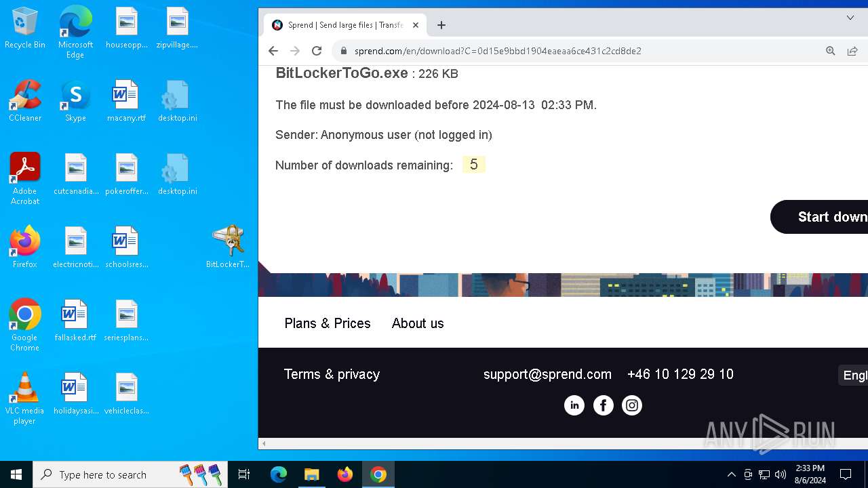The width and height of the screenshot is (868, 488).
Task: Open Terms & privacy link
Action: [332, 374]
